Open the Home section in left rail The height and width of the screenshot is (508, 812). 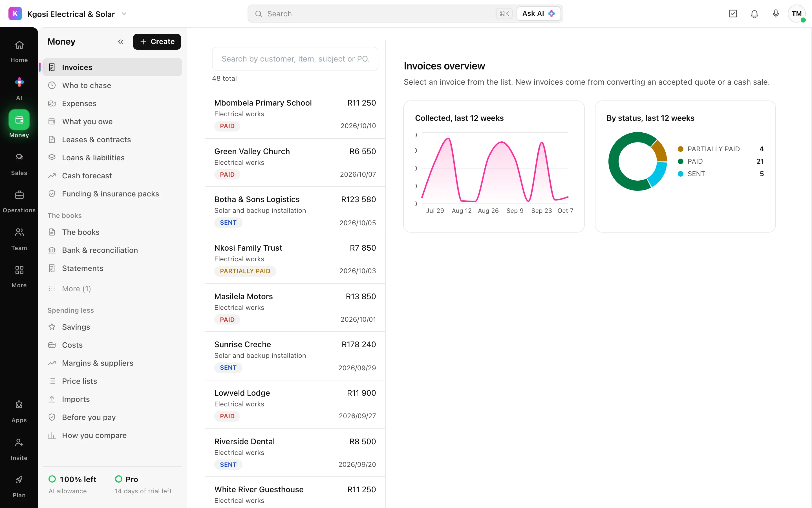pos(19,51)
